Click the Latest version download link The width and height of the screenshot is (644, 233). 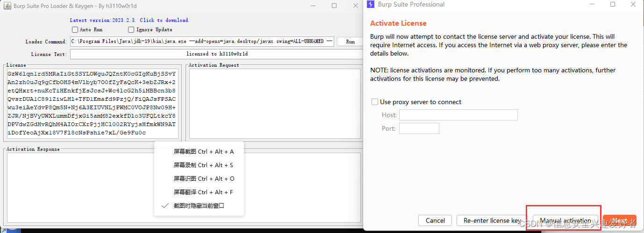click(129, 20)
